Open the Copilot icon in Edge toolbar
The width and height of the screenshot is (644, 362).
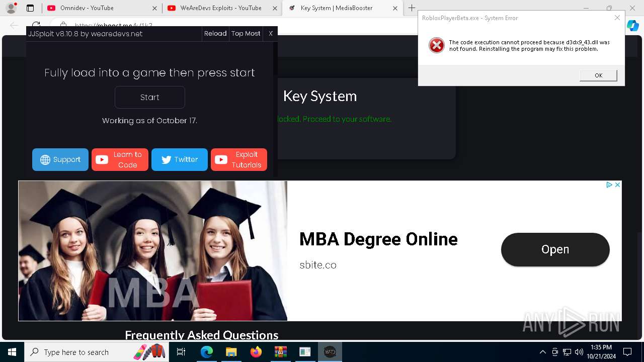point(632,25)
